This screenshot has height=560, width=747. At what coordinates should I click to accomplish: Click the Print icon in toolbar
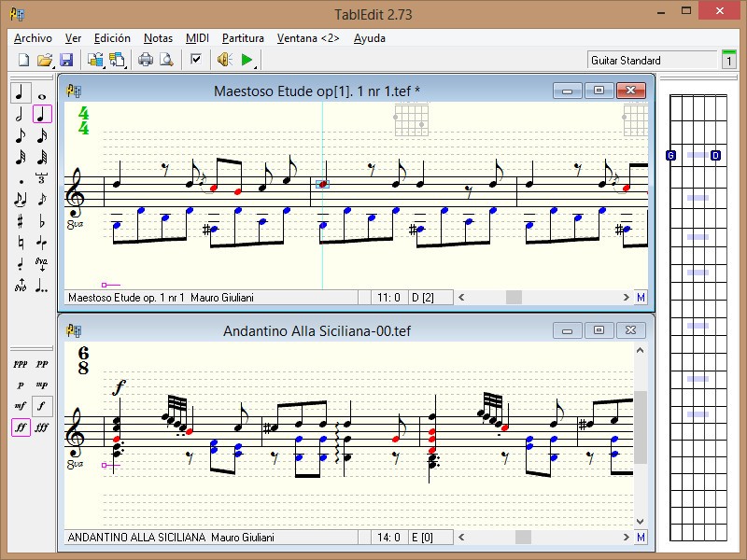click(146, 61)
